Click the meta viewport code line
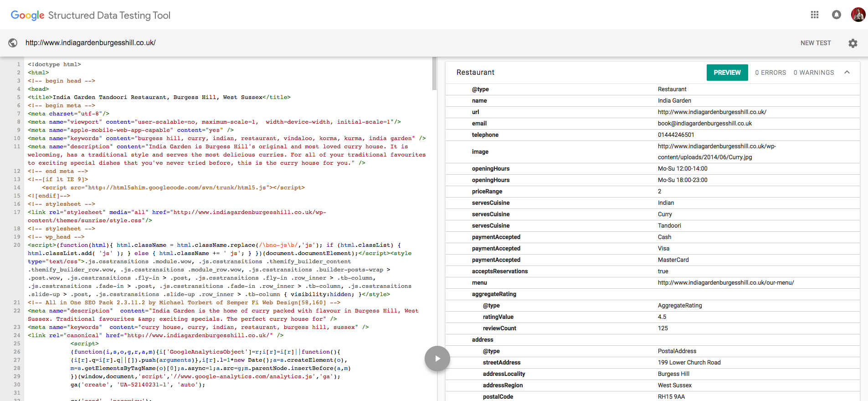The image size is (868, 401). pyautogui.click(x=214, y=122)
